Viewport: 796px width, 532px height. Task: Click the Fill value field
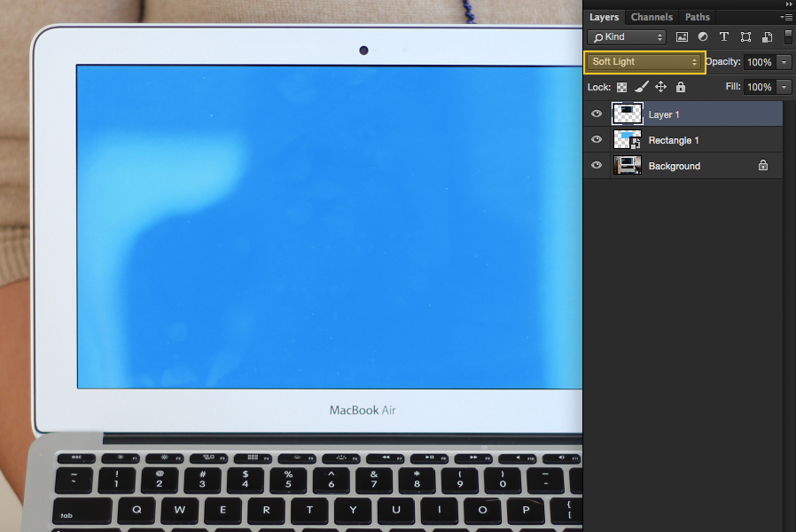pos(760,87)
